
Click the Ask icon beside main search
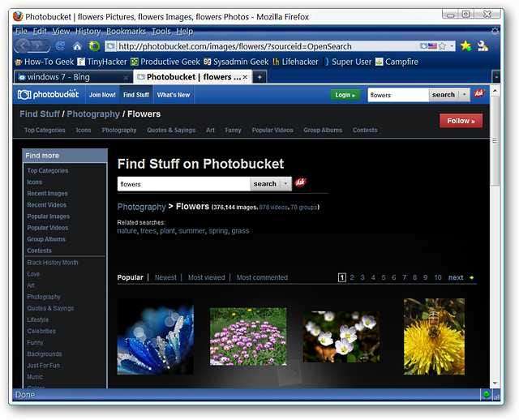300,183
